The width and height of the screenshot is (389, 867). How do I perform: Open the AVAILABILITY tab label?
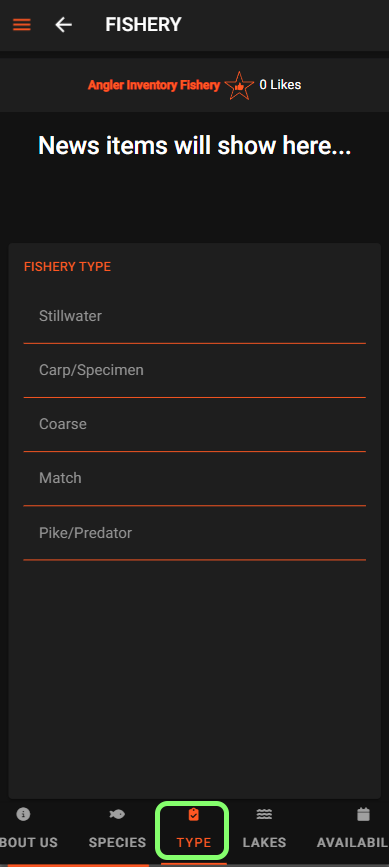tap(353, 843)
